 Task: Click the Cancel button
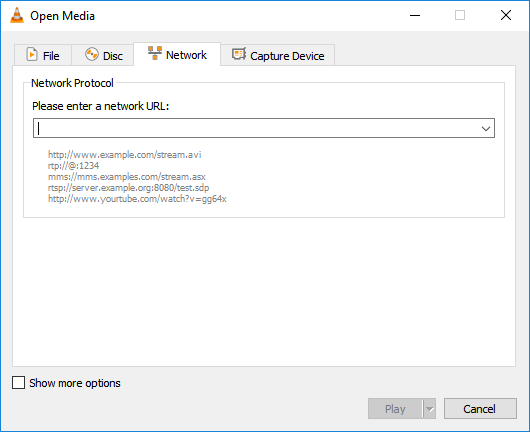click(480, 409)
